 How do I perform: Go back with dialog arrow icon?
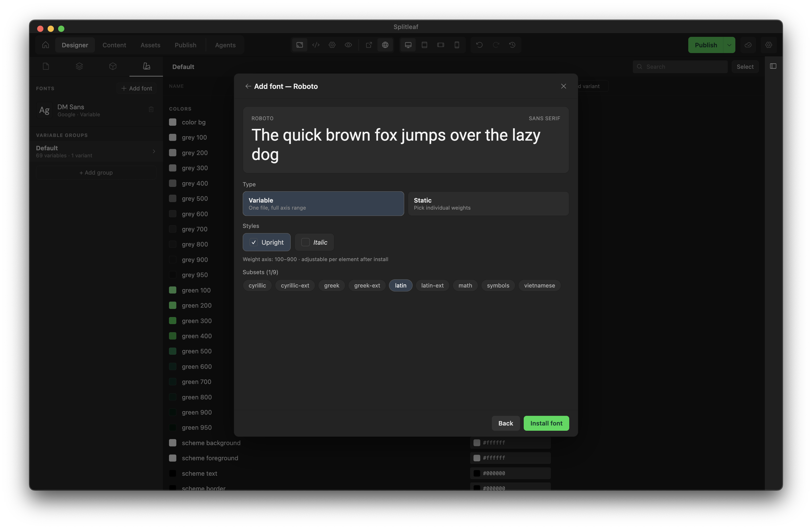point(248,86)
